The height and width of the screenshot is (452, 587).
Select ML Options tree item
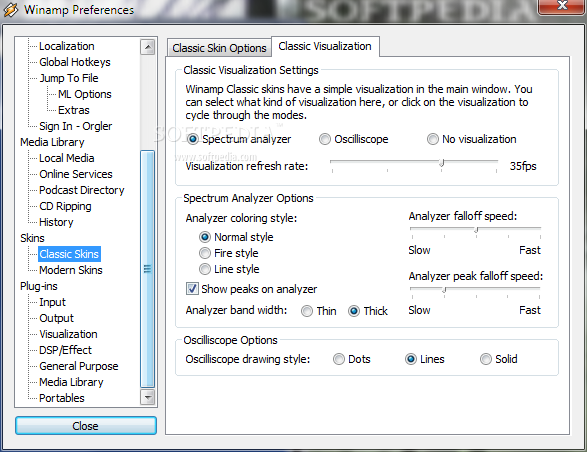pyautogui.click(x=85, y=94)
